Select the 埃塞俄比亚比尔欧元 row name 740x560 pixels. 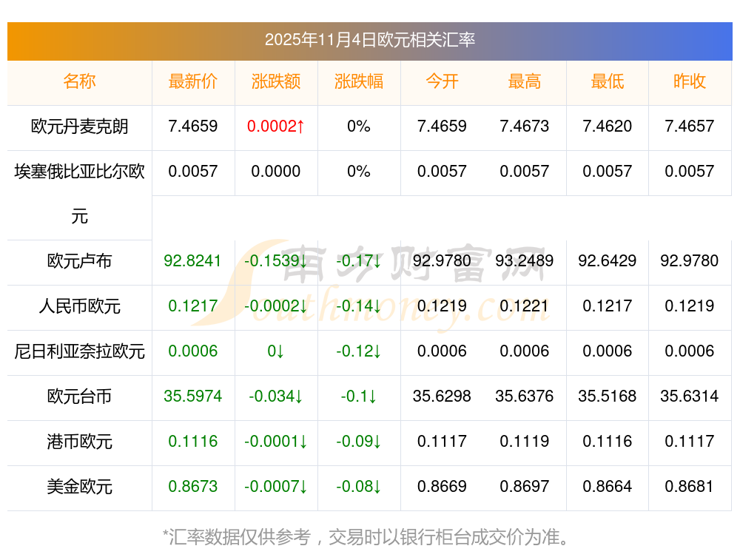click(79, 172)
